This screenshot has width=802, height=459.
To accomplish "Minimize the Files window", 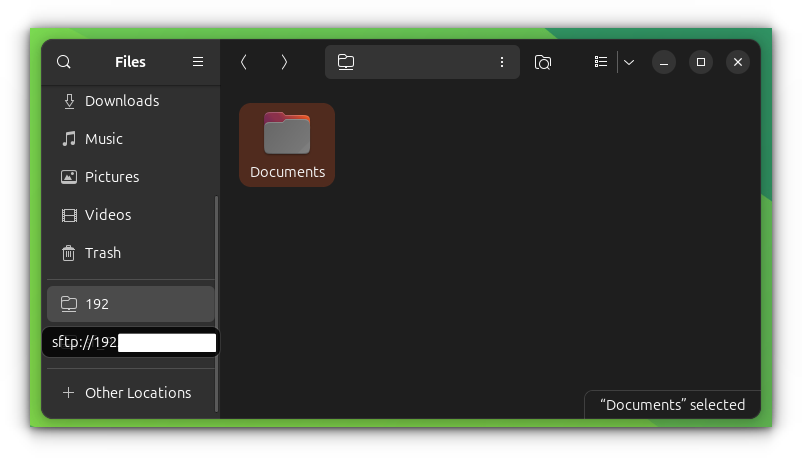I will click(664, 62).
